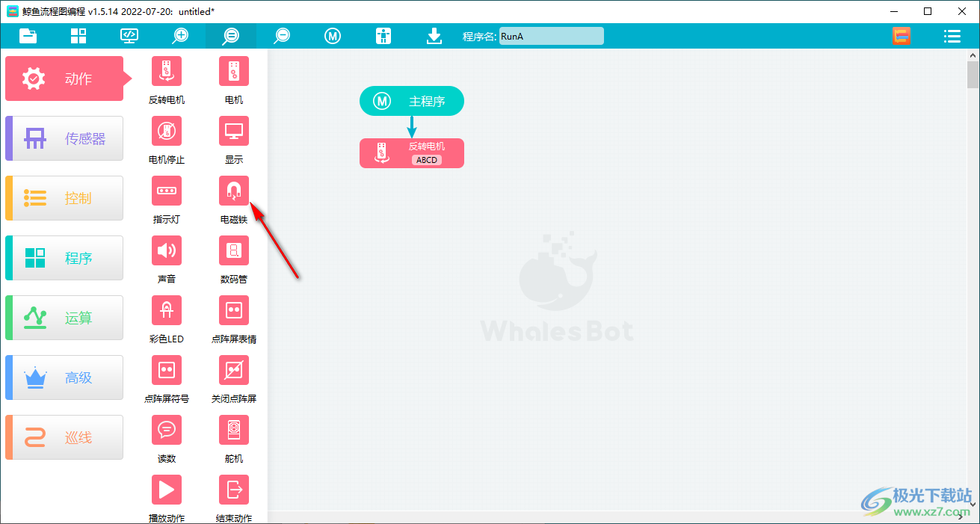Click the download arrow toolbar icon
980x524 pixels.
pyautogui.click(x=434, y=36)
